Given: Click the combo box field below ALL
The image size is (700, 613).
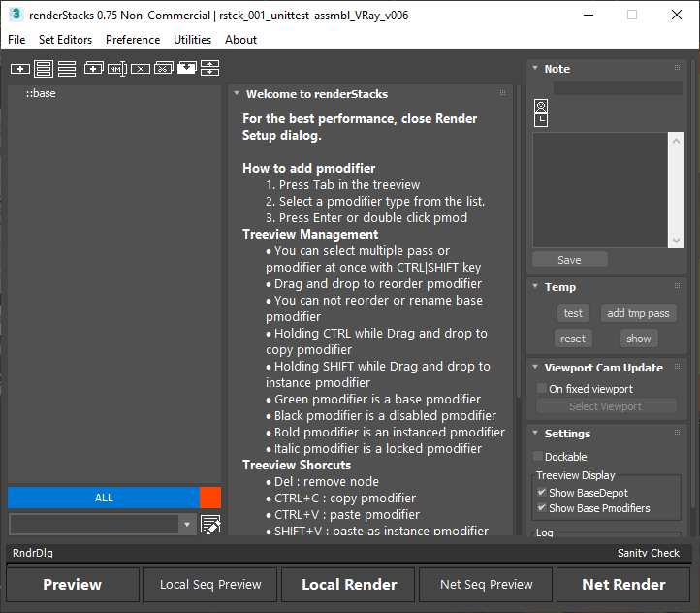Looking at the screenshot, I should click(x=94, y=525).
